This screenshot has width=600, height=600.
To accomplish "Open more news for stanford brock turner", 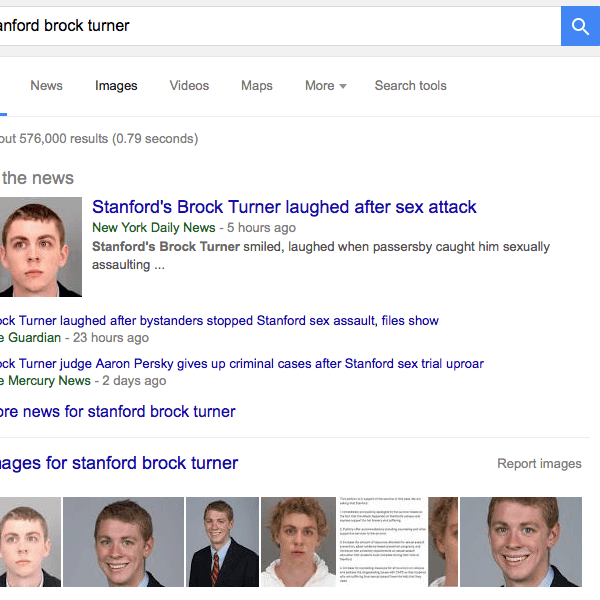I will pyautogui.click(x=117, y=412).
